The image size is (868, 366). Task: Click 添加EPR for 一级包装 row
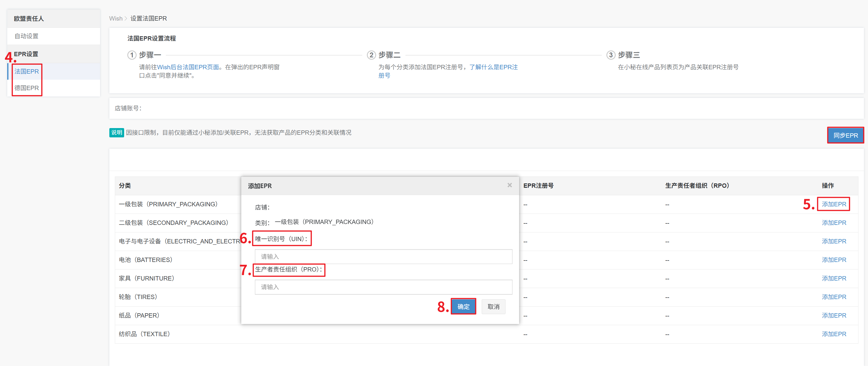[833, 204]
